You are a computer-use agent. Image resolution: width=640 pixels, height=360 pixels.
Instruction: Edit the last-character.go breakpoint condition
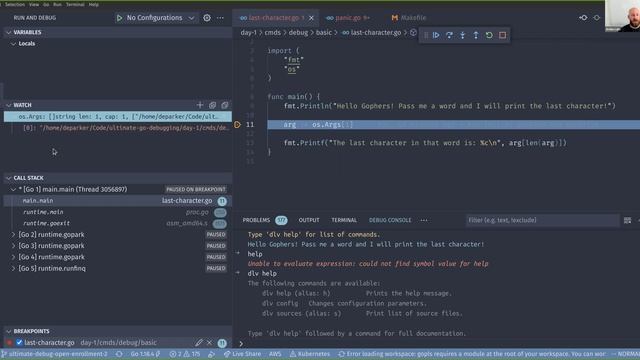click(199, 343)
